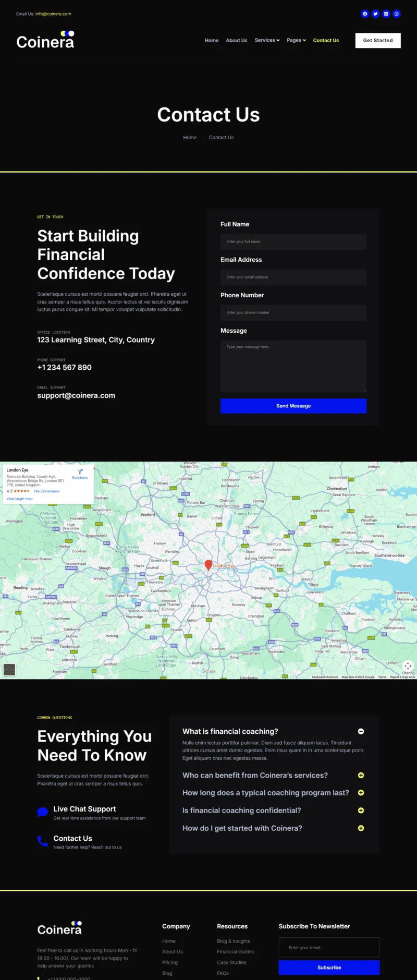This screenshot has height=980, width=417.
Task: Click the red London Eye map pin
Action: [208, 565]
